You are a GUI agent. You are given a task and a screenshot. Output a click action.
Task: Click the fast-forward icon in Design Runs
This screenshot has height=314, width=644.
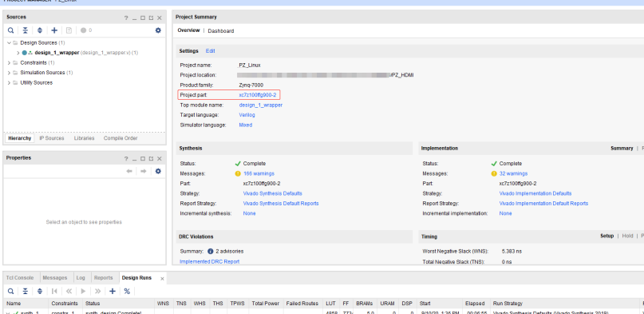tap(97, 291)
